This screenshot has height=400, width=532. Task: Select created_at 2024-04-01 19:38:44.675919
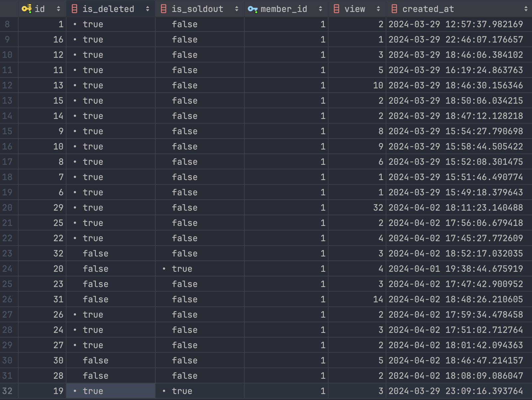coord(459,269)
